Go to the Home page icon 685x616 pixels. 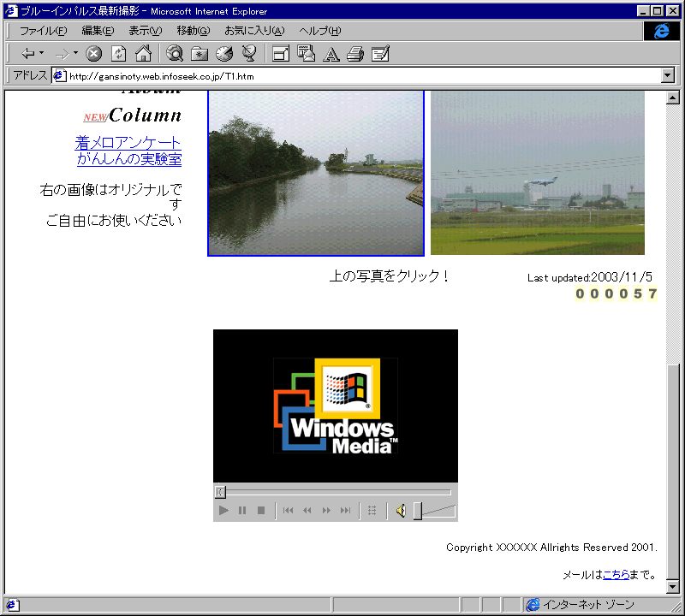143,54
